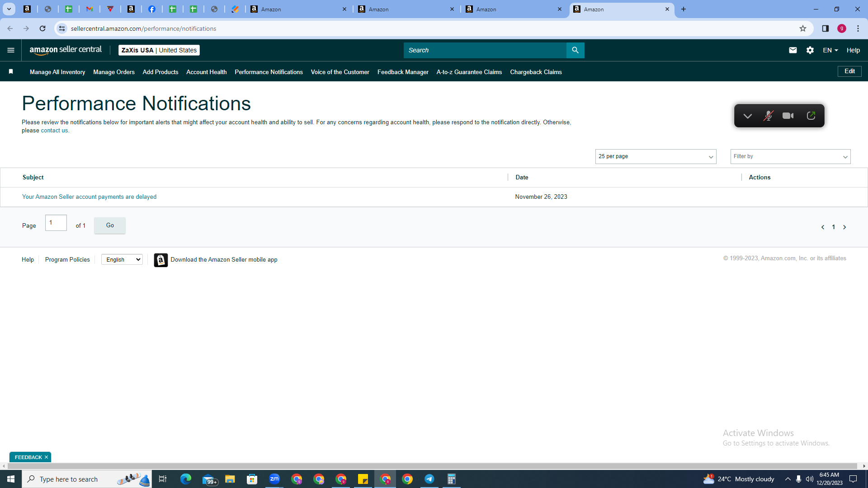Click Edit on the favorites bar
868x488 pixels.
(x=849, y=71)
